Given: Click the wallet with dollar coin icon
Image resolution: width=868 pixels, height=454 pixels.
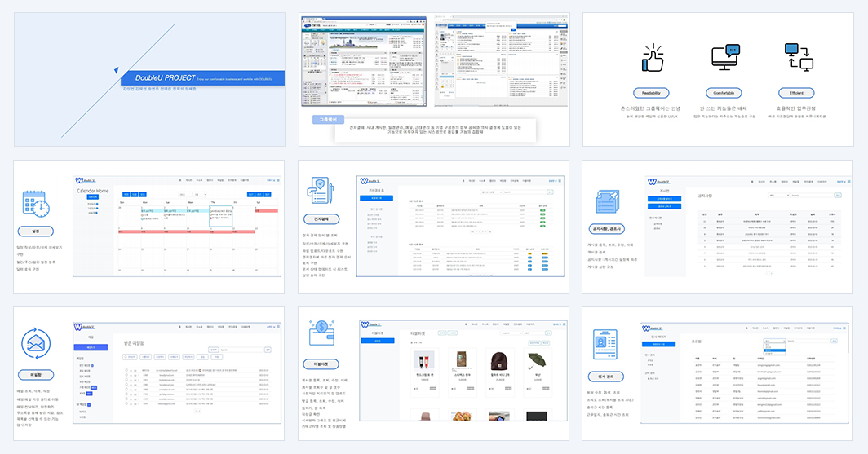Looking at the screenshot, I should click(x=321, y=333).
